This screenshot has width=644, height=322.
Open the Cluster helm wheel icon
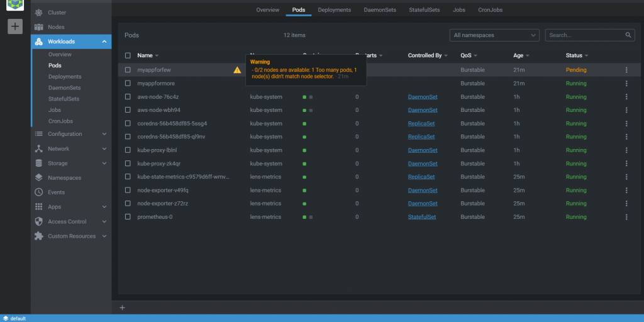(38, 13)
